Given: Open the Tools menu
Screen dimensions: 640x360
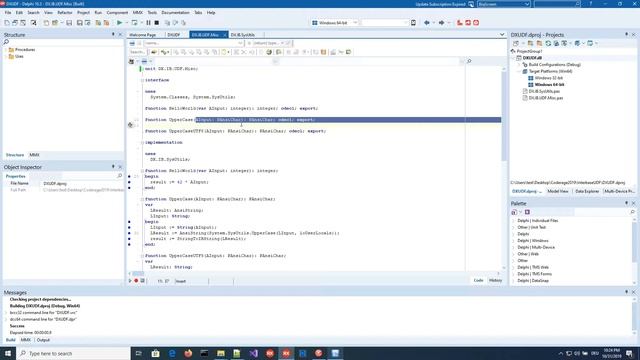Looking at the screenshot, I should [152, 13].
